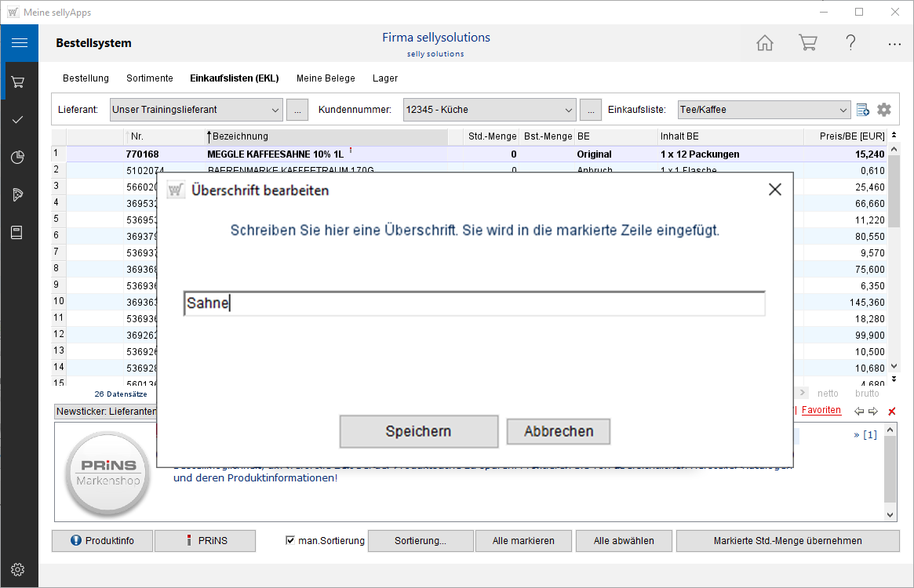Click the Überschrift text input field

pyautogui.click(x=474, y=304)
